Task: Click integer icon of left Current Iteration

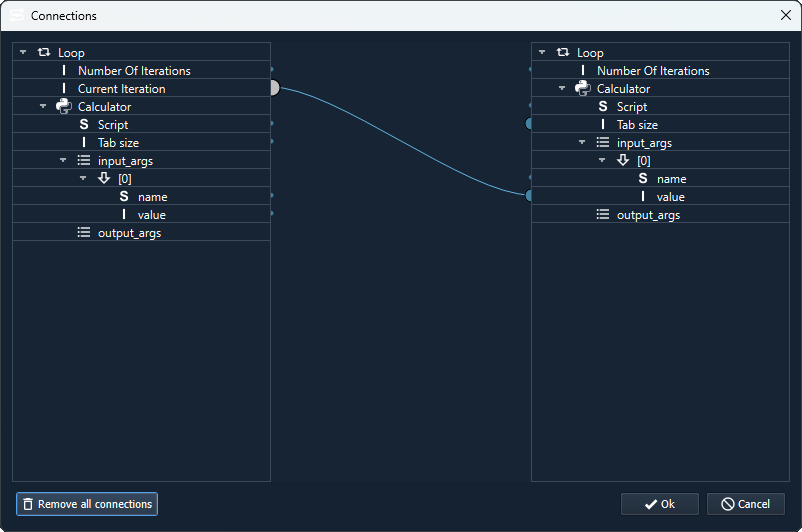Action: click(x=64, y=88)
